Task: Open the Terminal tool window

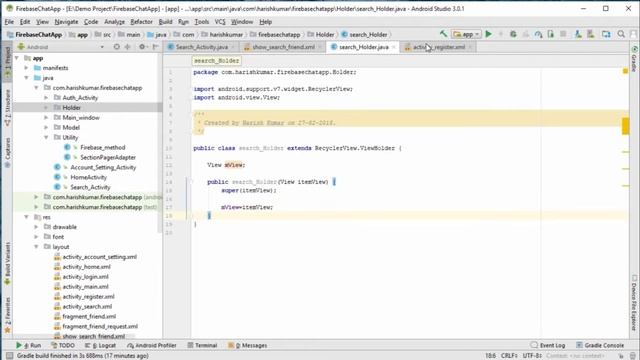Action: 202,345
